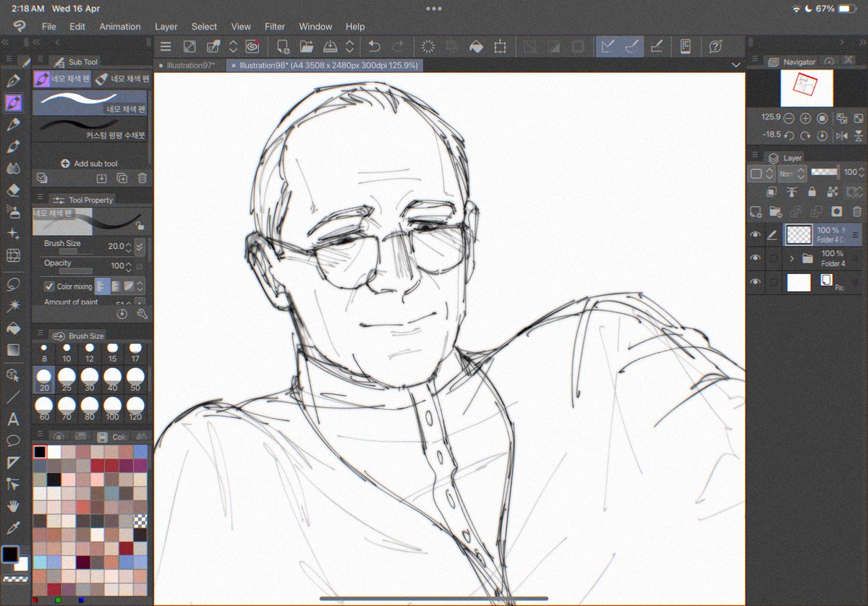The height and width of the screenshot is (606, 868).
Task: Open the Filter menu
Action: pyautogui.click(x=275, y=27)
